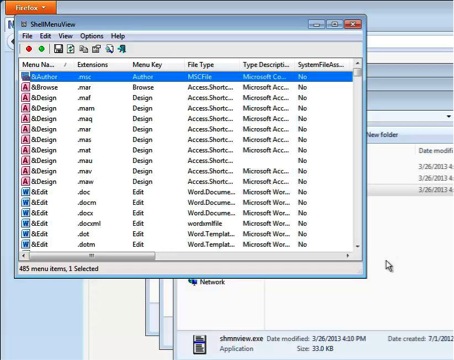Sort by the Type Description column header
Viewport: 454px width, 360px height.
pos(267,65)
